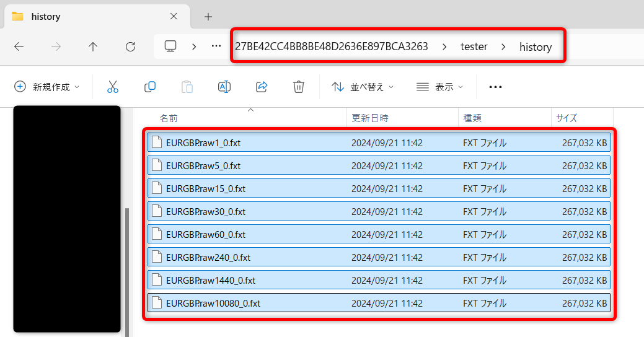Image resolution: width=644 pixels, height=337 pixels.
Task: Click the paste clipboard icon
Action: tap(187, 87)
